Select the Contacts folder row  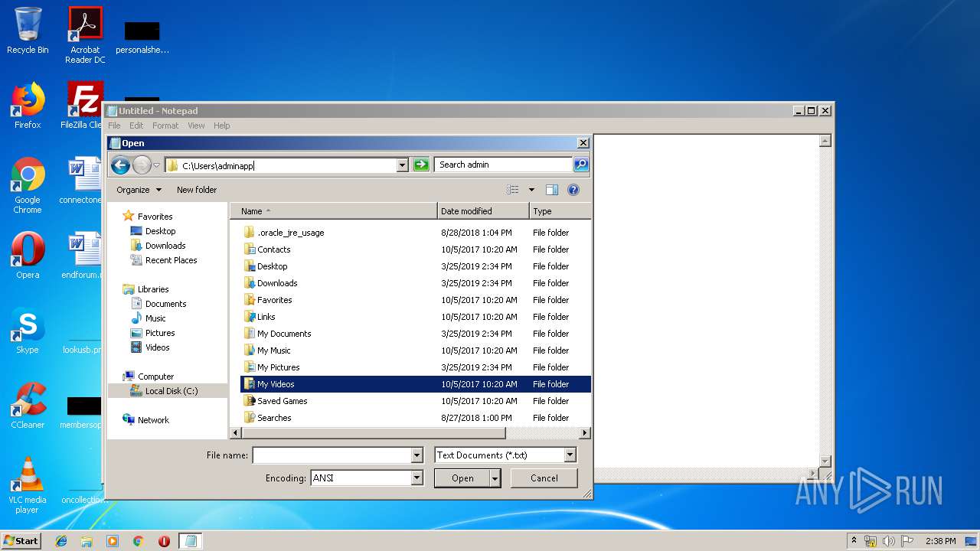click(416, 249)
